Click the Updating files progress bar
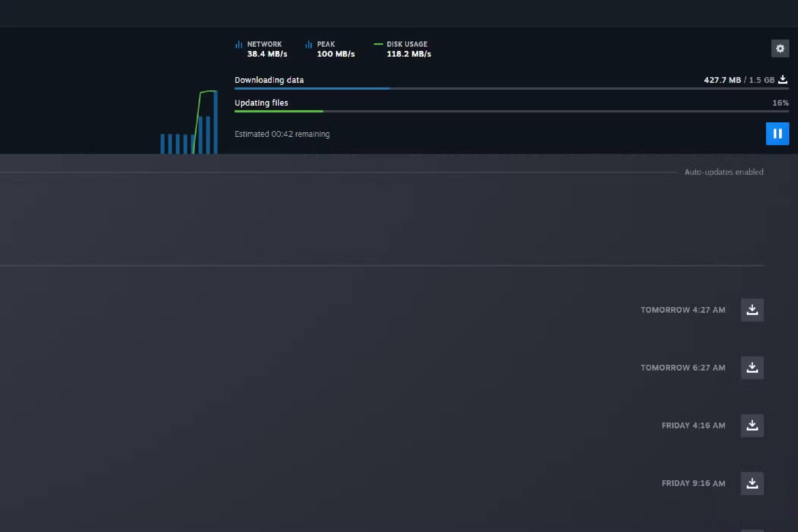This screenshot has width=798, height=532. 511,111
